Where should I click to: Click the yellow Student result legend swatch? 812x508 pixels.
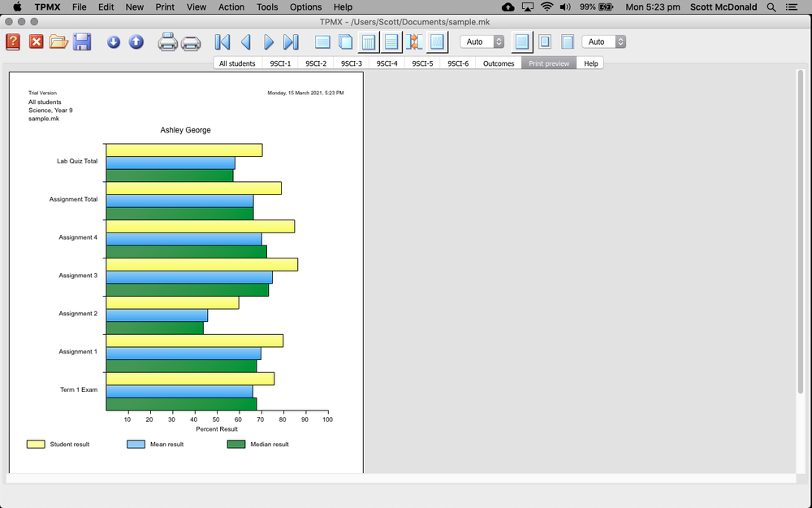coord(36,445)
